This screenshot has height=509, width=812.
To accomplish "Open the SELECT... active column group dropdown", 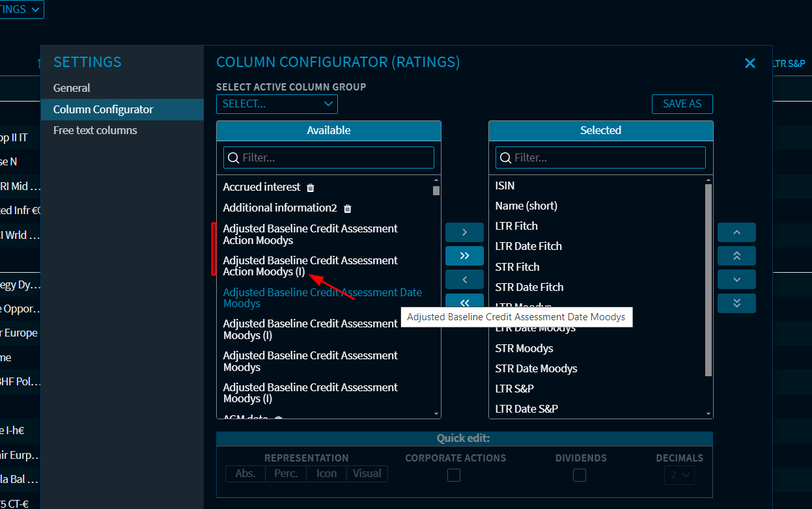I will [x=277, y=104].
